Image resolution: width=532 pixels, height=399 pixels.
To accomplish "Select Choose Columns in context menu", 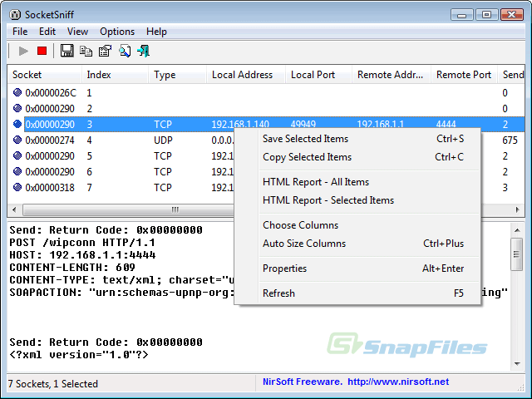I will 363,225.
